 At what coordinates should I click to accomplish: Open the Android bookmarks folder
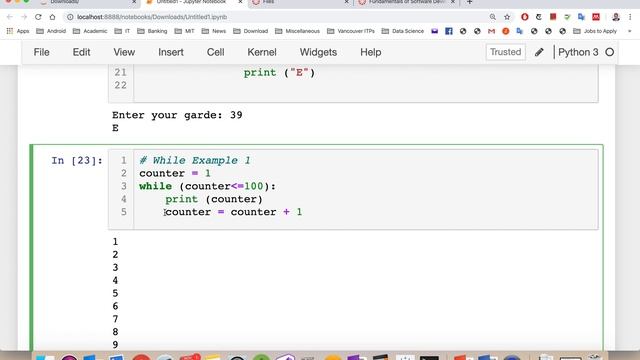pos(51,31)
